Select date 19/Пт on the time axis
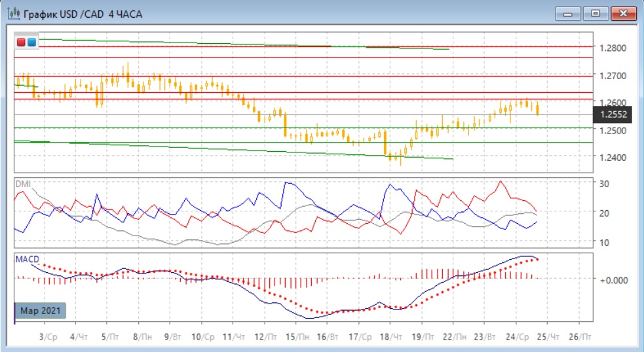The height and width of the screenshot is (352, 644). click(423, 337)
